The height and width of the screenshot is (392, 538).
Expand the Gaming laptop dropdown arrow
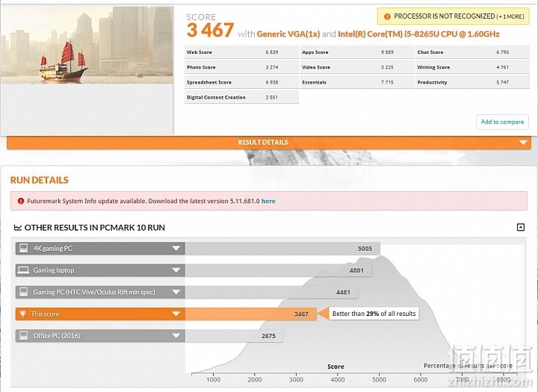[x=176, y=270]
